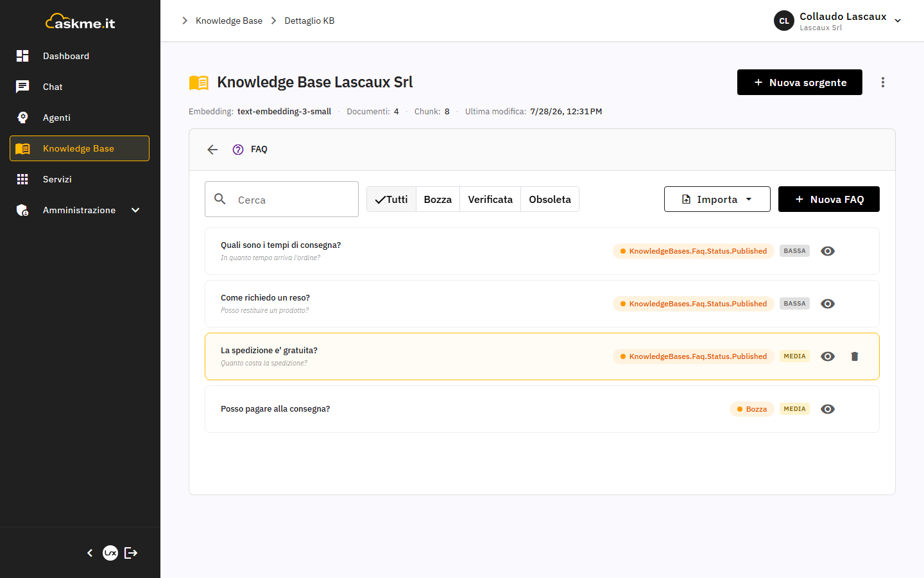Image resolution: width=924 pixels, height=578 pixels.
Task: Click the 'Knowledge Base Lascaux Srl' title
Action: click(315, 82)
